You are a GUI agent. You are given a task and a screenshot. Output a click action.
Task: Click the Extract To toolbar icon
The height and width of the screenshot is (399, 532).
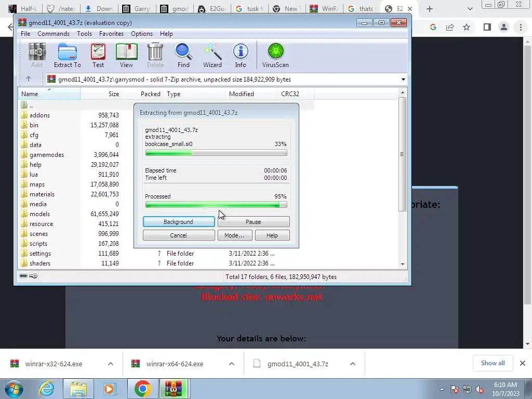67,55
